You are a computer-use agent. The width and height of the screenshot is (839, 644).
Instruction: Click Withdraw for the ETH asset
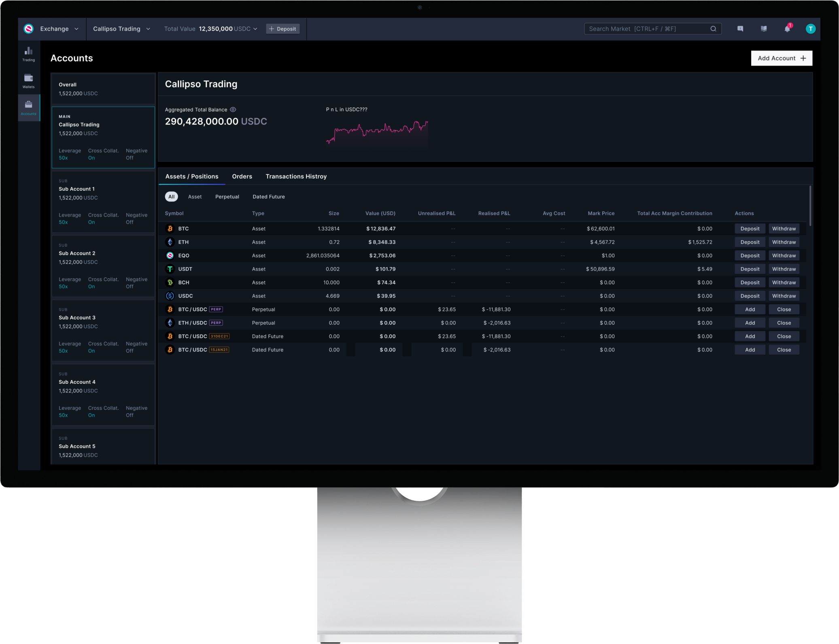(x=784, y=242)
